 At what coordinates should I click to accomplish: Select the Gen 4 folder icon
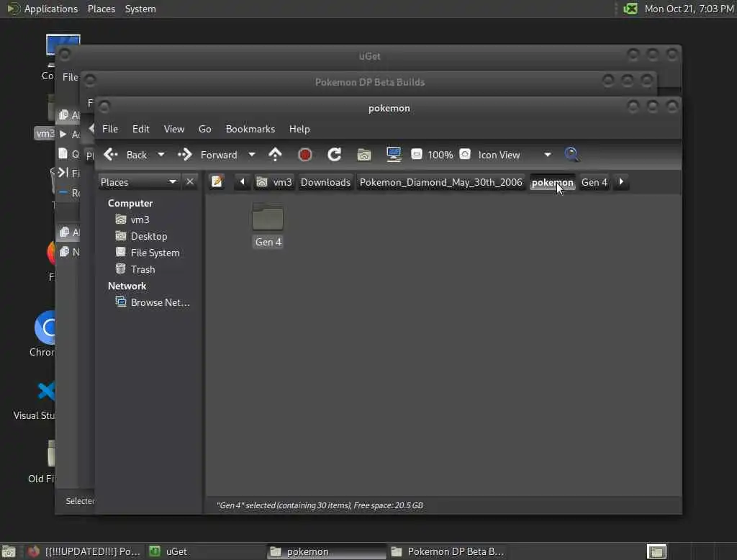(268, 217)
